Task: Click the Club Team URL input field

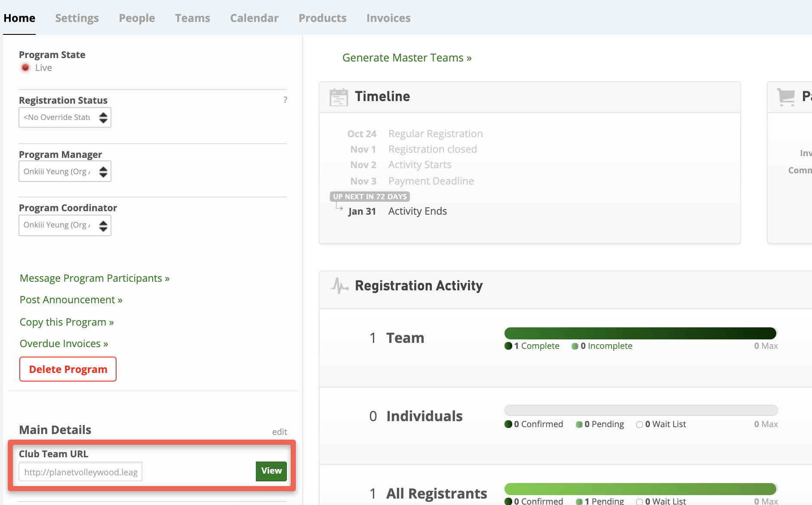Action: click(x=80, y=471)
